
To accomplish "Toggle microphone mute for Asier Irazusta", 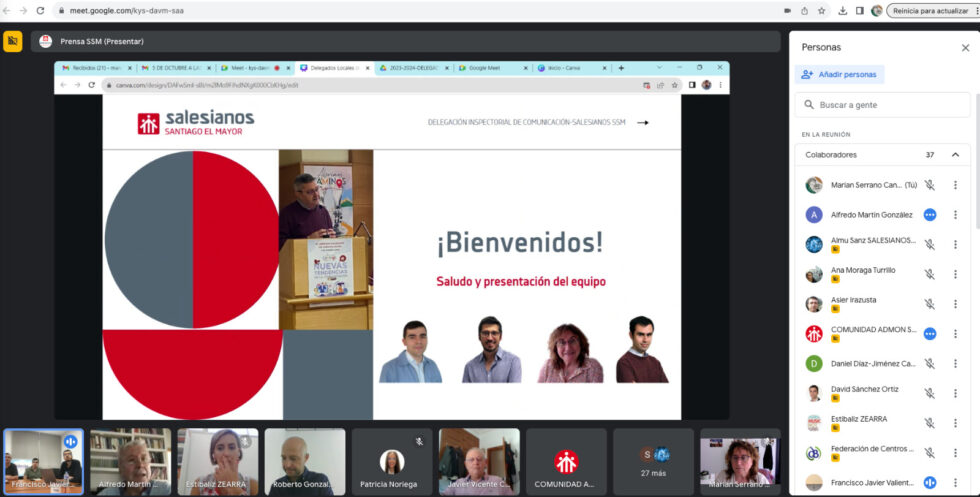I will (929, 304).
